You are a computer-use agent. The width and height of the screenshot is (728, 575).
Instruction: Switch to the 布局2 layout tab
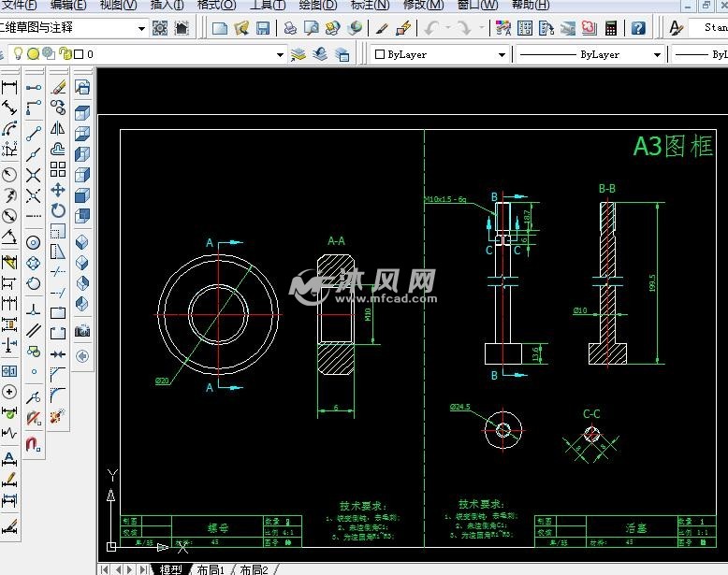tap(254, 569)
